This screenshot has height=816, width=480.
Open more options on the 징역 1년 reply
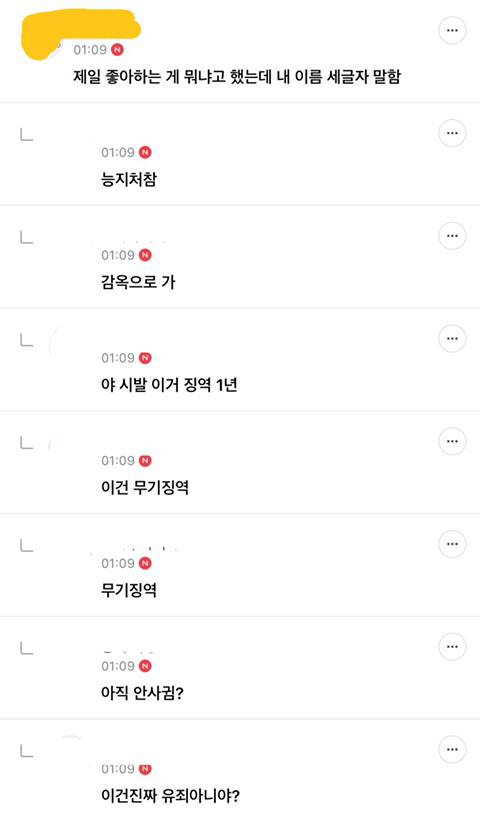coord(452,338)
